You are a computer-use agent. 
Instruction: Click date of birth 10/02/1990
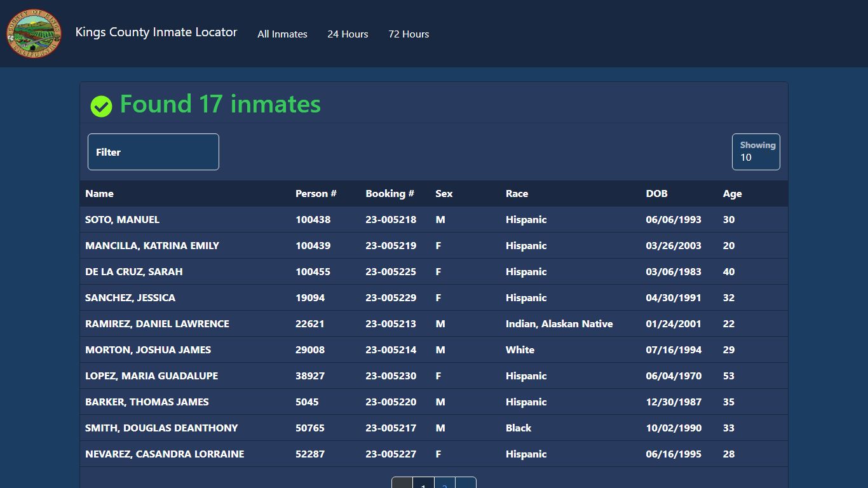(674, 428)
